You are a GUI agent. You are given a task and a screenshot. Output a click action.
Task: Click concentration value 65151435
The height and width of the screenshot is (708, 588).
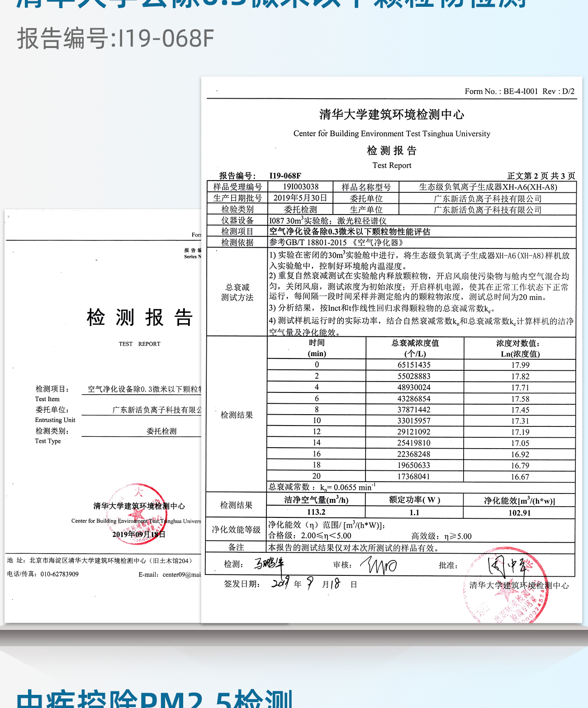pyautogui.click(x=414, y=365)
